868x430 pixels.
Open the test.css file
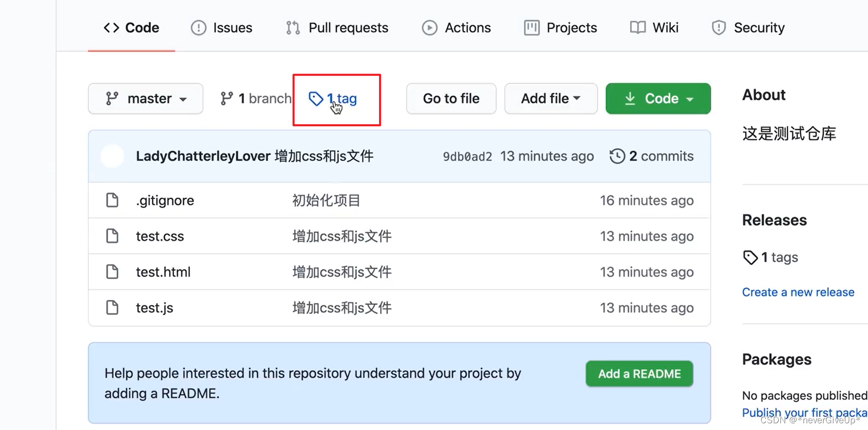click(160, 236)
